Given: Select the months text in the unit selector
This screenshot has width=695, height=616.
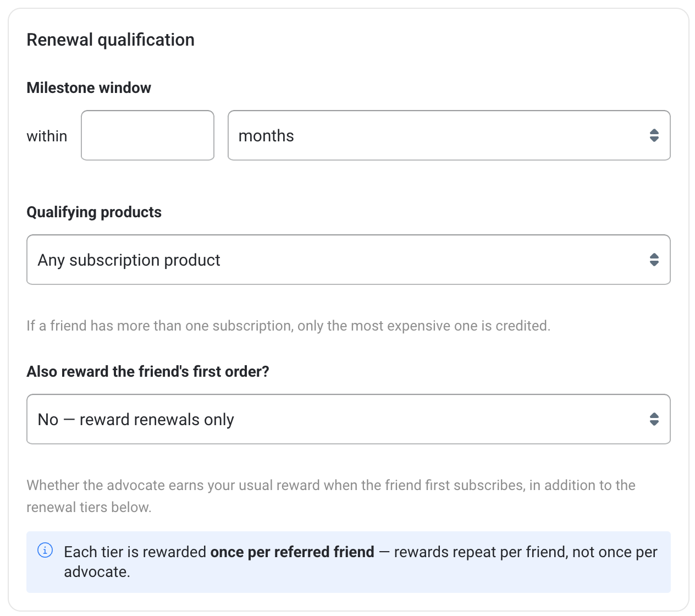Looking at the screenshot, I should (266, 136).
